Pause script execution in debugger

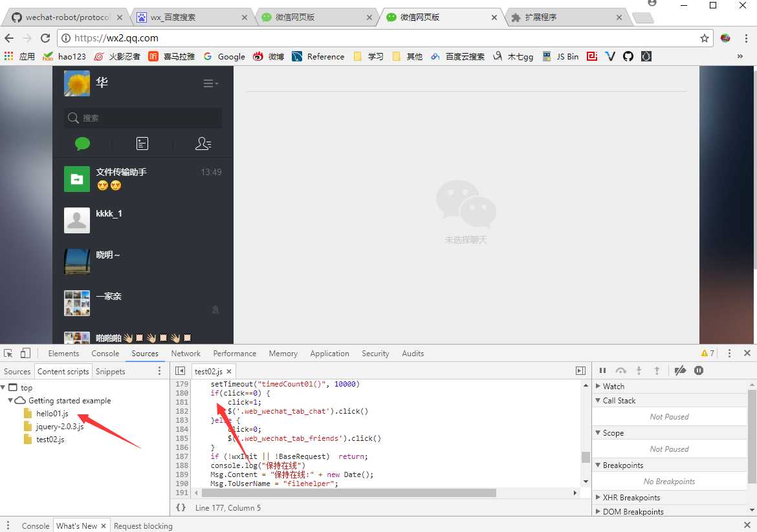pos(602,370)
